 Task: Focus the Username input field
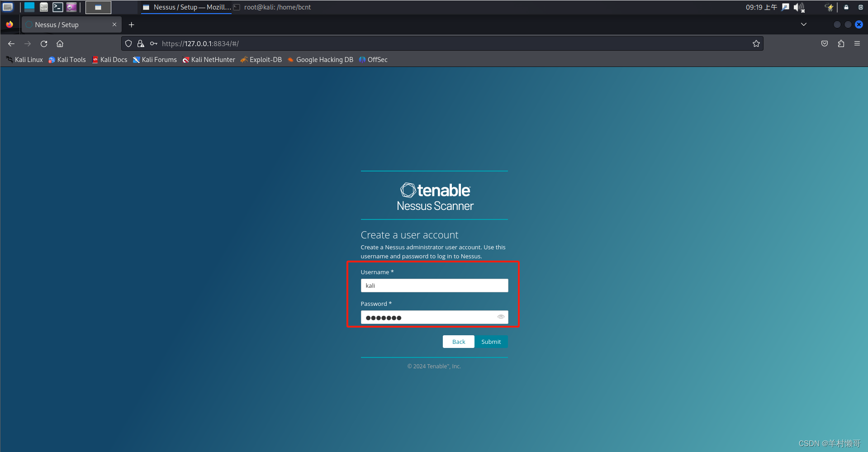(x=434, y=285)
